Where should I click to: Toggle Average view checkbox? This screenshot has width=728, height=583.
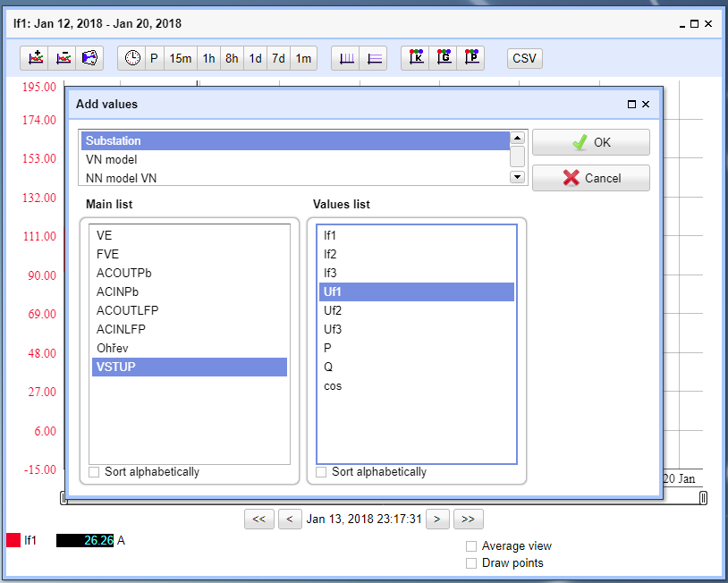[471, 545]
